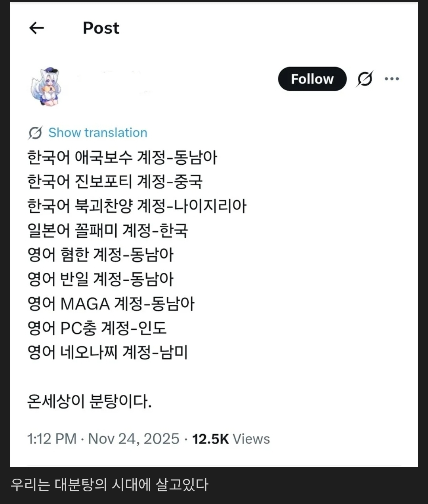The height and width of the screenshot is (504, 428).
Task: Click the line '한국어 애국보수 계정-동남아'
Action: [122, 157]
